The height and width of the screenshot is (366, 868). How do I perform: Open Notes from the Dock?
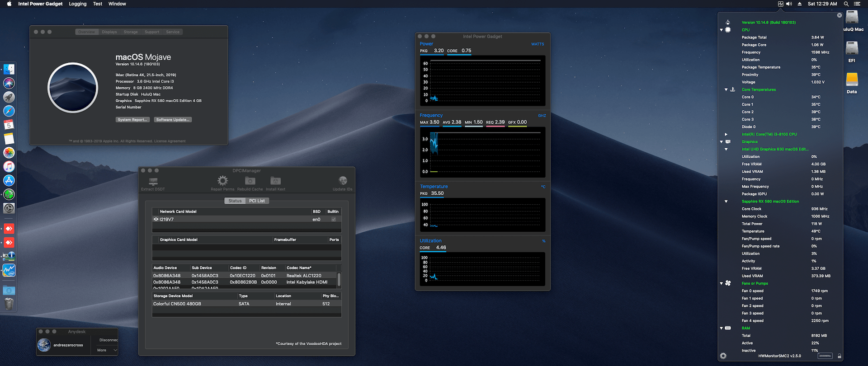click(x=9, y=139)
